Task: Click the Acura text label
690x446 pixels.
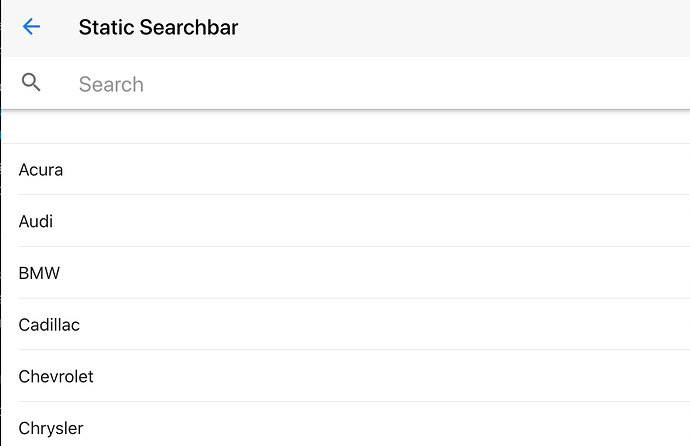Action: coord(41,170)
